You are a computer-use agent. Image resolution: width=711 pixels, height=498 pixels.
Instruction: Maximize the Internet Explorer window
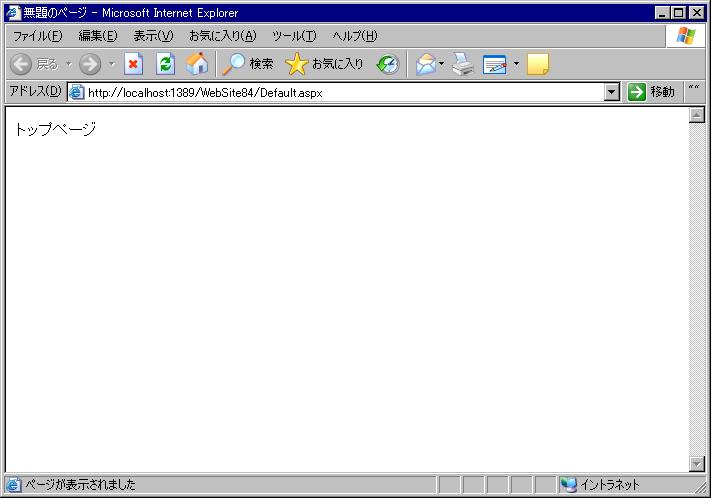[678, 13]
